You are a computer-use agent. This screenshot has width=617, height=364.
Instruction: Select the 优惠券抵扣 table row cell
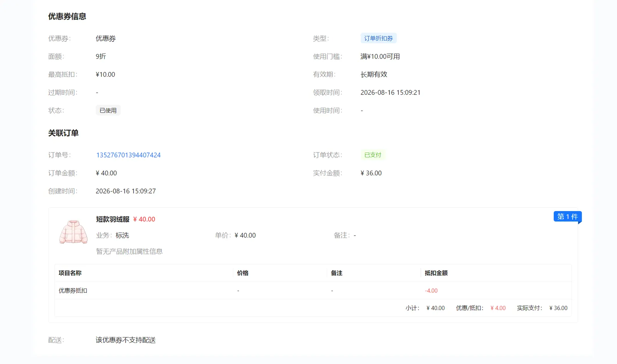73,290
